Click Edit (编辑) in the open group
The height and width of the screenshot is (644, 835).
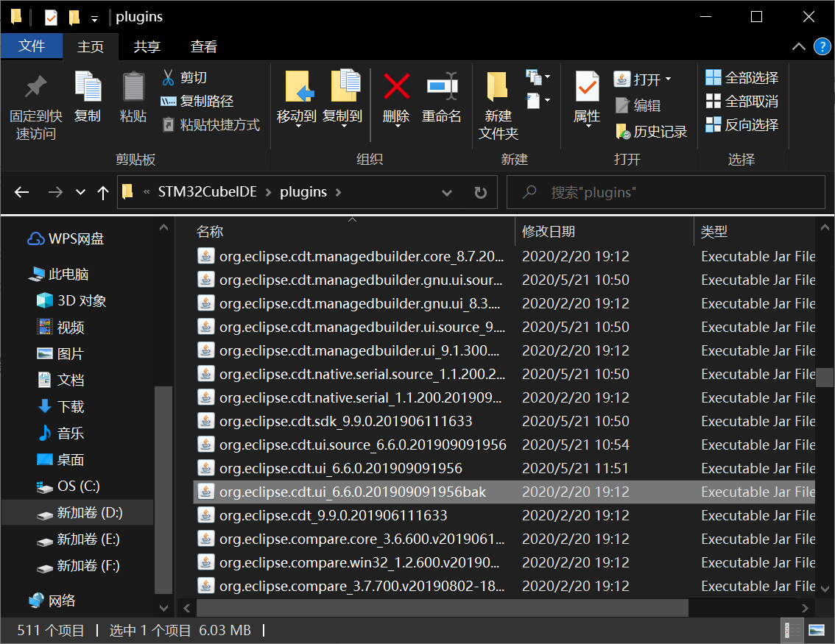(638, 105)
